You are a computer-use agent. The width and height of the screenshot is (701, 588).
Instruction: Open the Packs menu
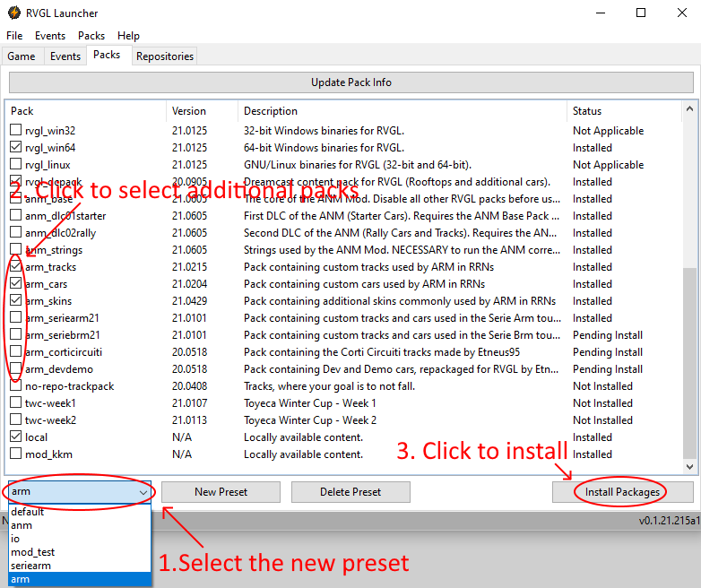tap(91, 36)
